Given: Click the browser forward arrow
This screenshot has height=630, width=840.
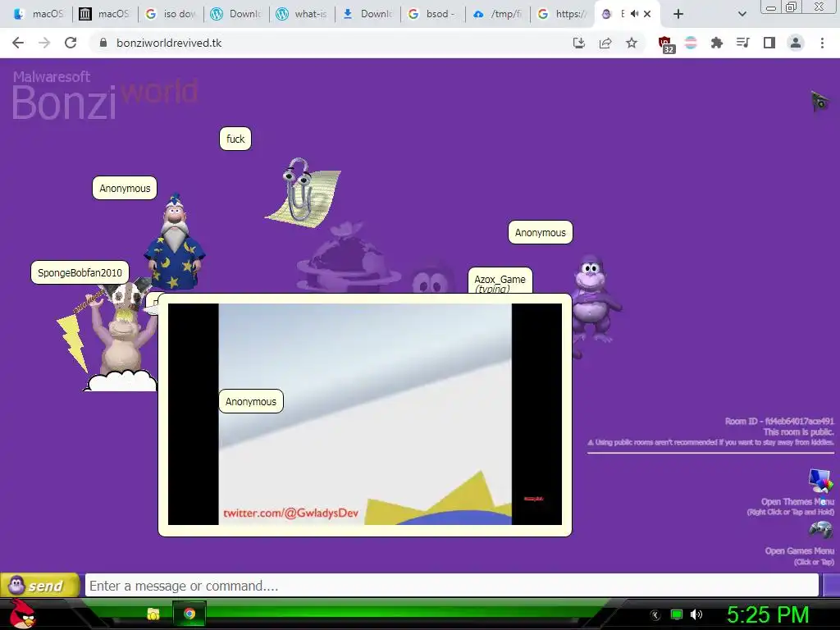Looking at the screenshot, I should (x=44, y=43).
